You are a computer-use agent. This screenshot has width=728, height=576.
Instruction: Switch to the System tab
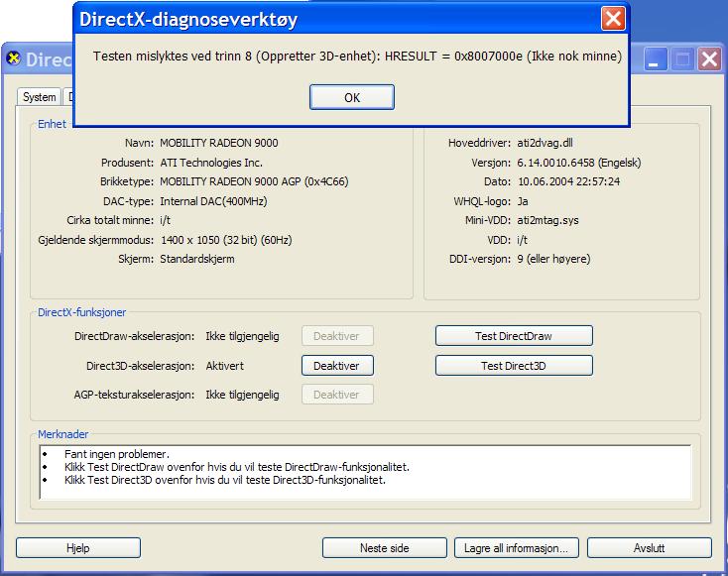pos(40,97)
